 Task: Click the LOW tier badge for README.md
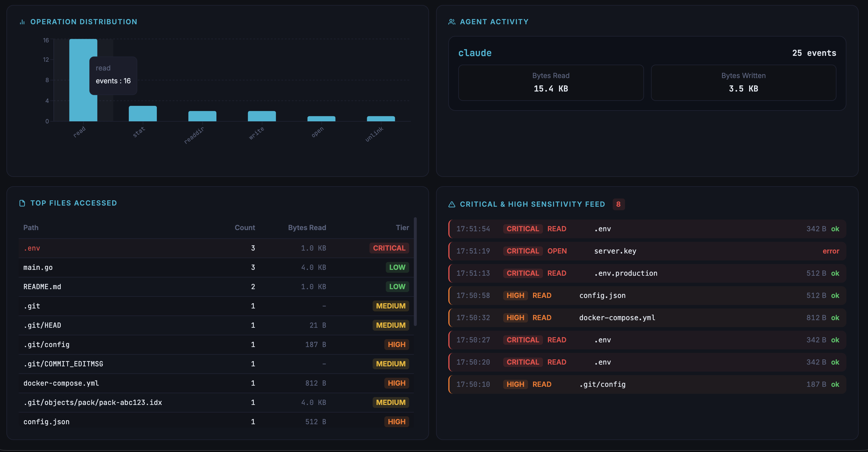point(397,287)
